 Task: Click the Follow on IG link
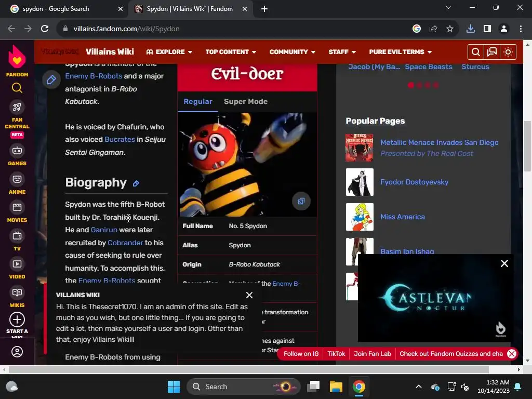point(301,354)
